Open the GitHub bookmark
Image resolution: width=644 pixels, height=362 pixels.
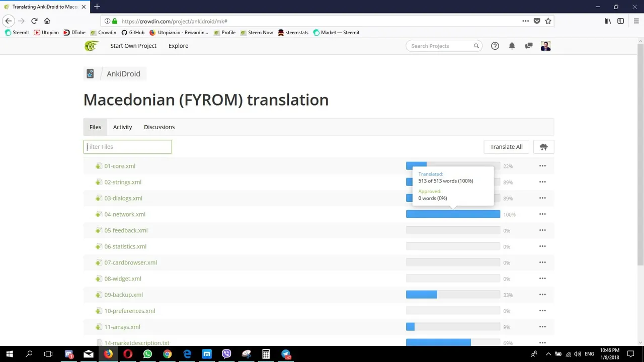click(x=133, y=33)
